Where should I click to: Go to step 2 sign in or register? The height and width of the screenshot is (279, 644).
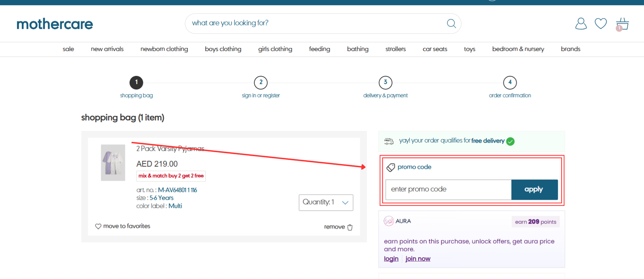click(261, 82)
